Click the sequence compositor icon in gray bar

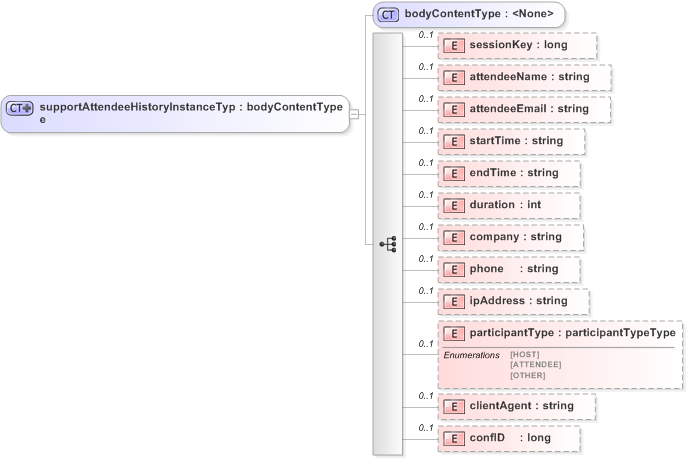(388, 244)
